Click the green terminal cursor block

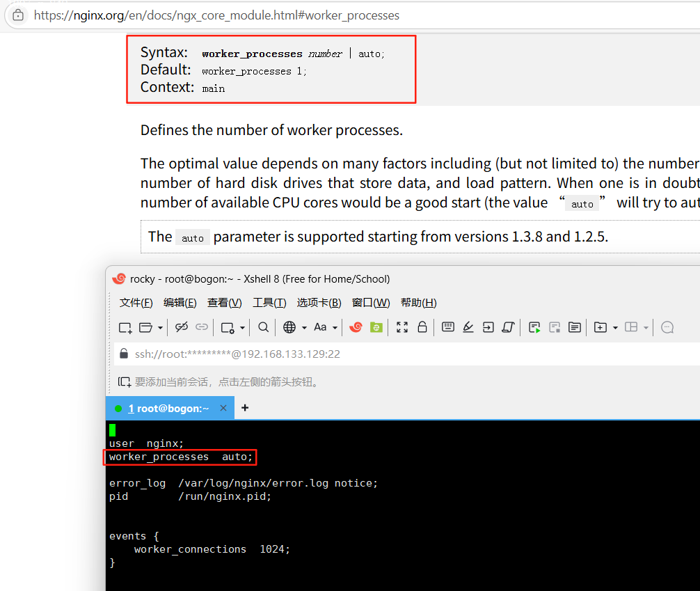[113, 430]
